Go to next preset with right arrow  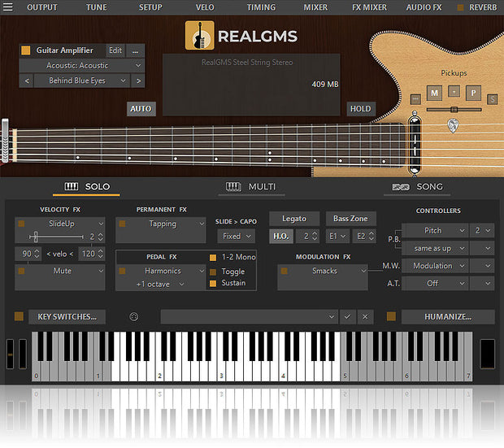pyautogui.click(x=138, y=80)
